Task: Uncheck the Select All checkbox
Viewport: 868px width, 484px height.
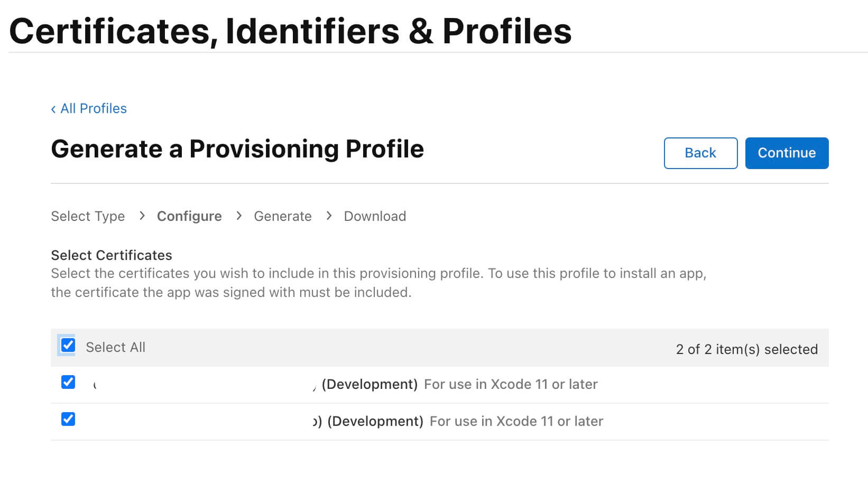Action: tap(68, 346)
